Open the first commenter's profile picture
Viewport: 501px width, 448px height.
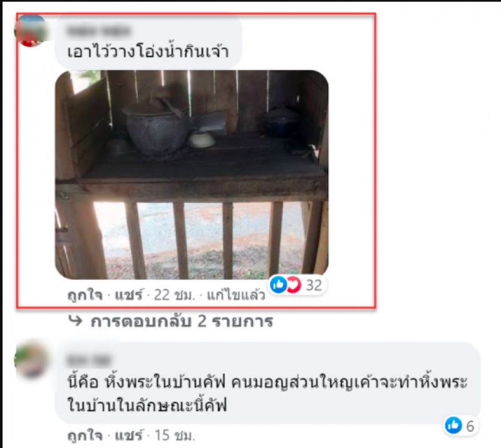pos(31,31)
